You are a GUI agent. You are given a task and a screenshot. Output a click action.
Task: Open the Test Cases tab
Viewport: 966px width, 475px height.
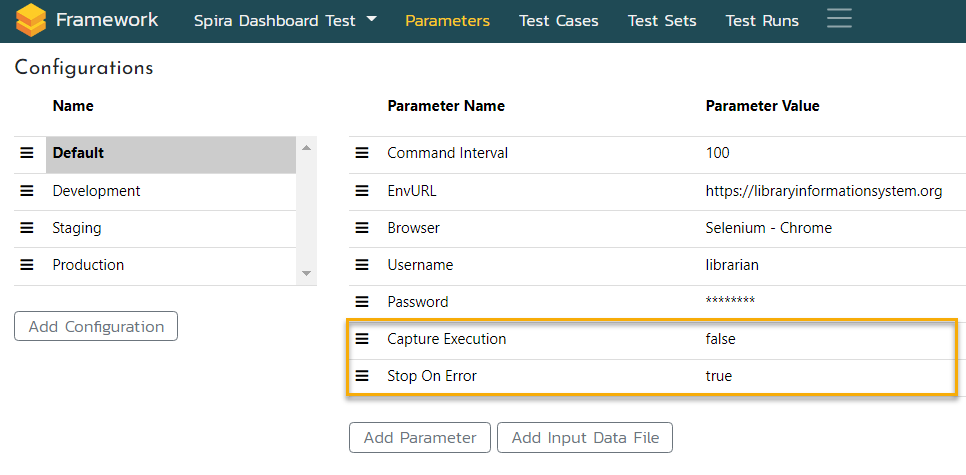(x=558, y=21)
